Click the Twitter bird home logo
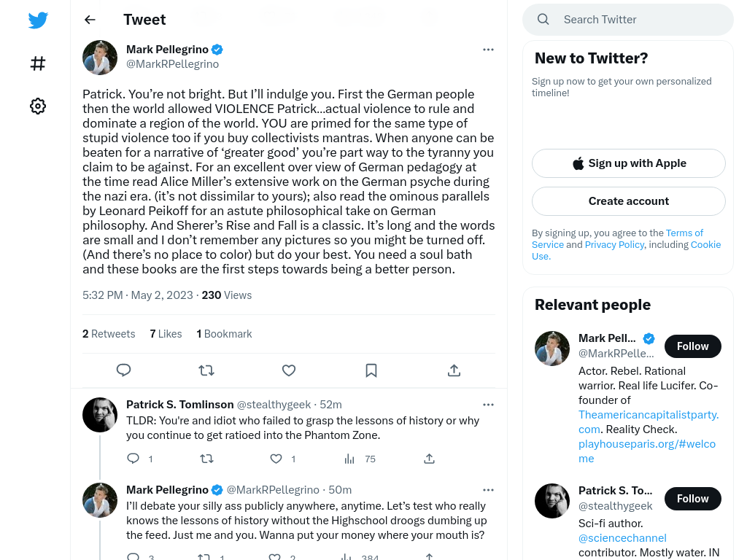This screenshot has height=560, width=747. [x=38, y=20]
